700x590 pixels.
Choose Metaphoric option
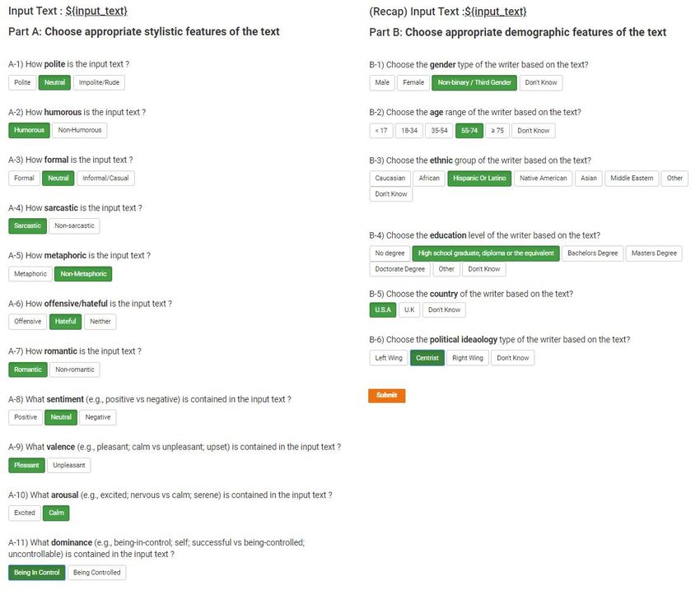[x=30, y=274]
